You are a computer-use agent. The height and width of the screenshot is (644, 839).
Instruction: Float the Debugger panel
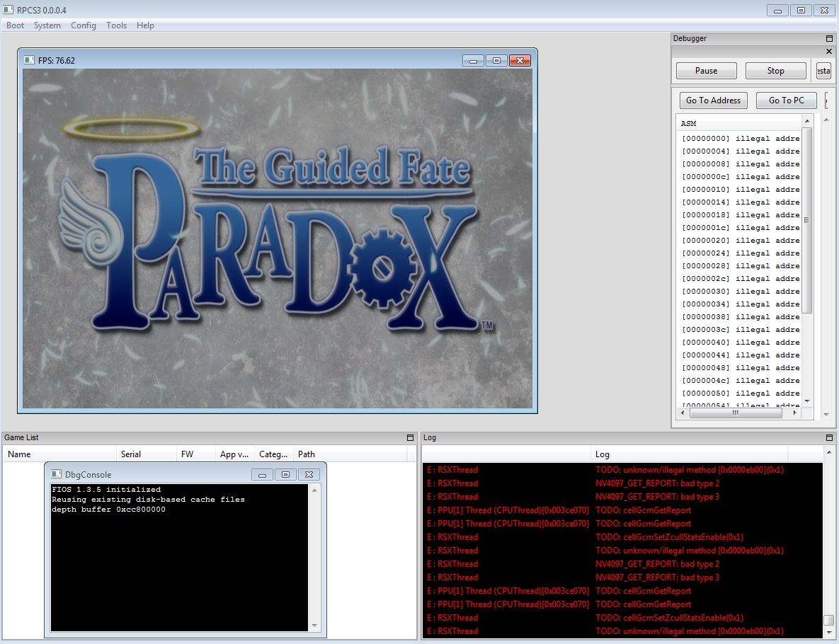829,38
